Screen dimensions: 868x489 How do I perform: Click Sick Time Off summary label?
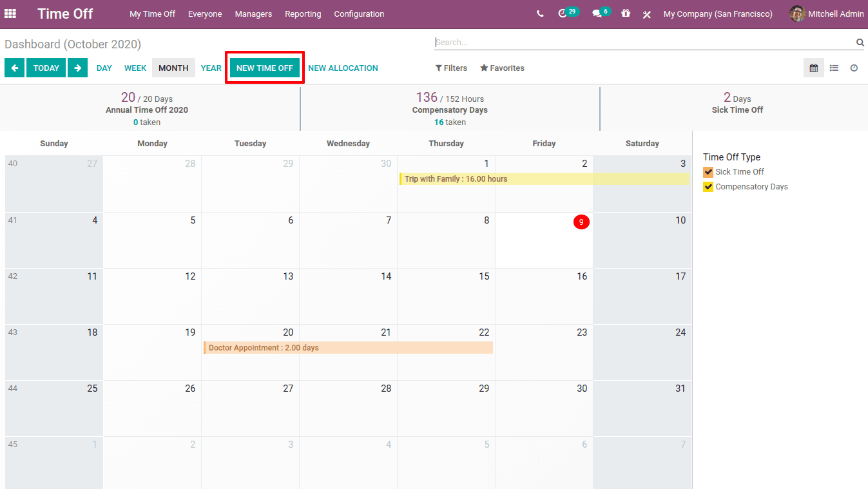pyautogui.click(x=737, y=110)
